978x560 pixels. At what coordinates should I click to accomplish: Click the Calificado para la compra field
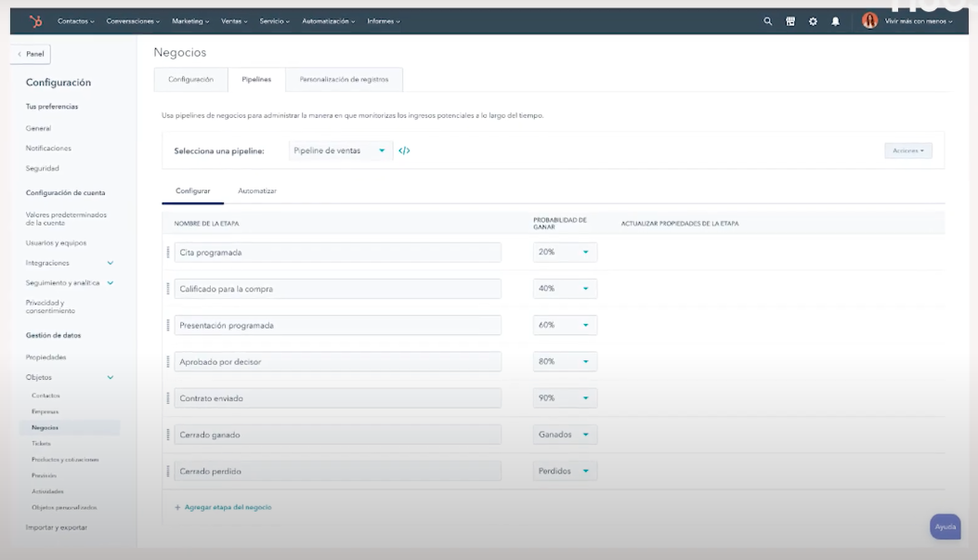pos(337,289)
